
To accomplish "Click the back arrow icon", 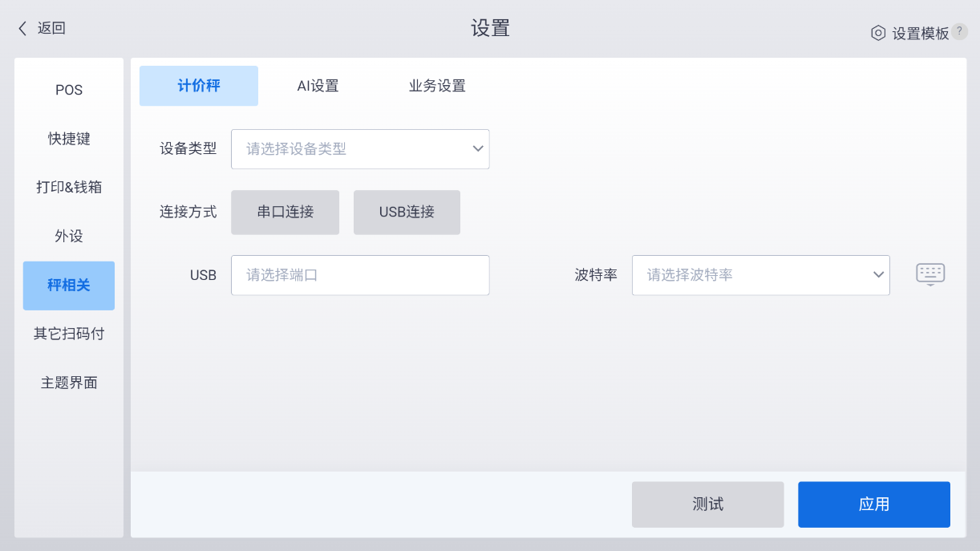I will 22,28.
